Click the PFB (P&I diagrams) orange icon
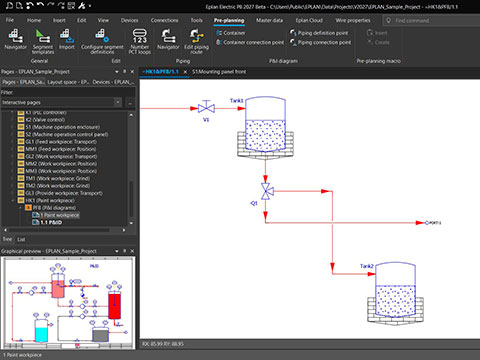The height and width of the screenshot is (360, 480). click(x=28, y=208)
